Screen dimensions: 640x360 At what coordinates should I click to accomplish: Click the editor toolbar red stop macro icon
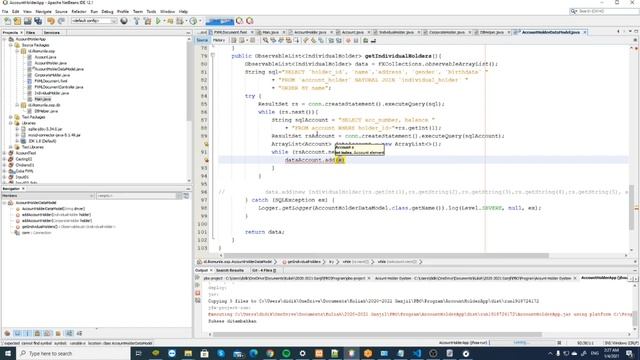tap(348, 40)
